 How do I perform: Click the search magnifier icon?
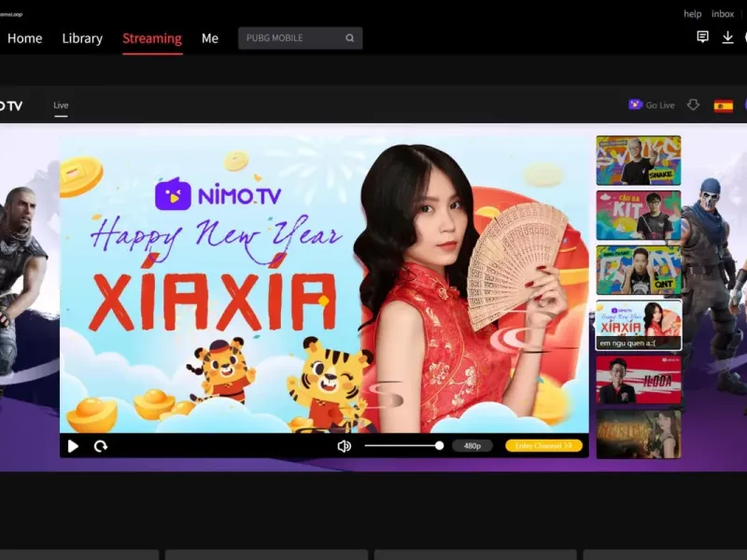tap(349, 38)
